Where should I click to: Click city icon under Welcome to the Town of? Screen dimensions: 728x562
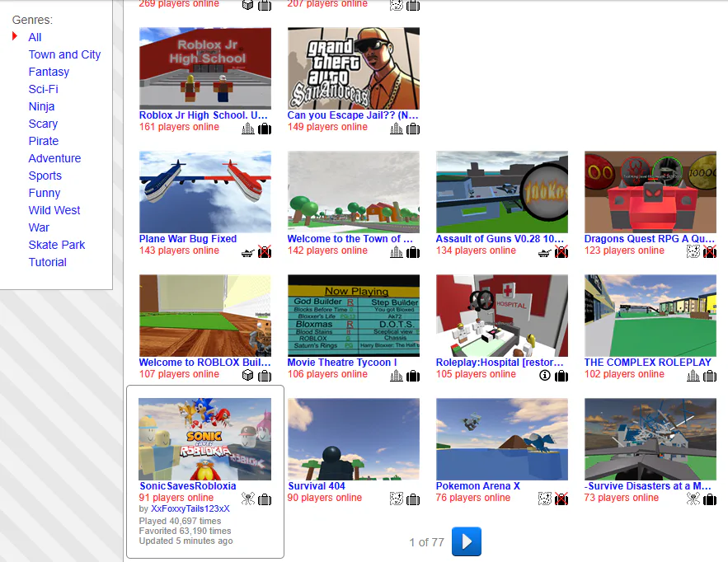pyautogui.click(x=397, y=252)
